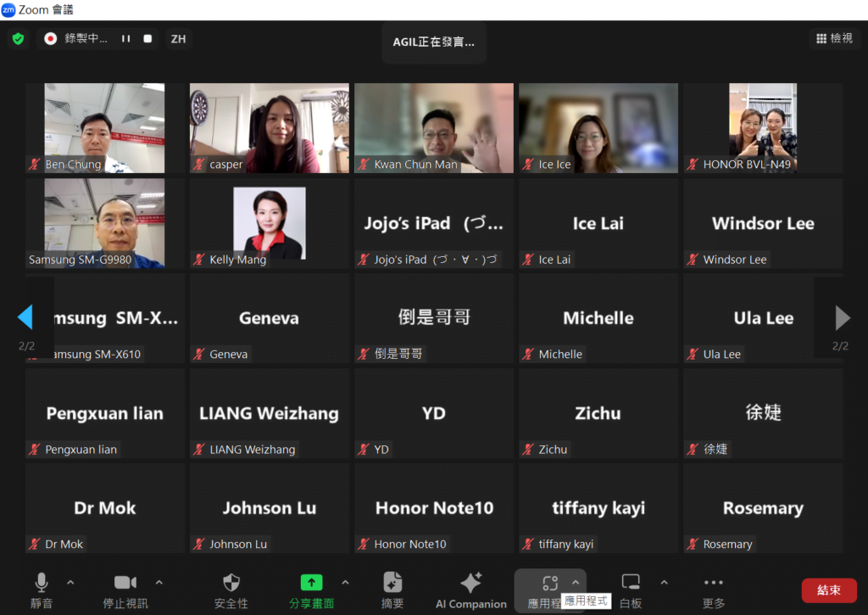
Task: Expand audio options arrow beside 靜音
Action: pyautogui.click(x=70, y=583)
